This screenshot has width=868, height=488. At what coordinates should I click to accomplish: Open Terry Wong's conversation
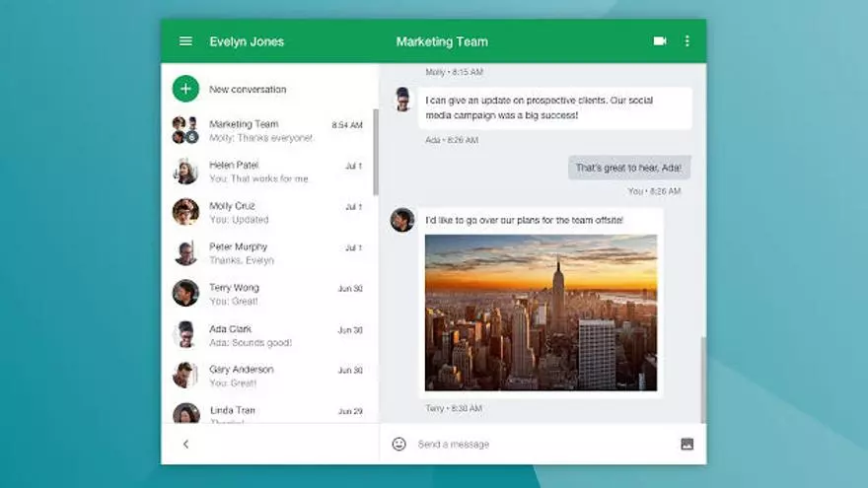(x=266, y=294)
